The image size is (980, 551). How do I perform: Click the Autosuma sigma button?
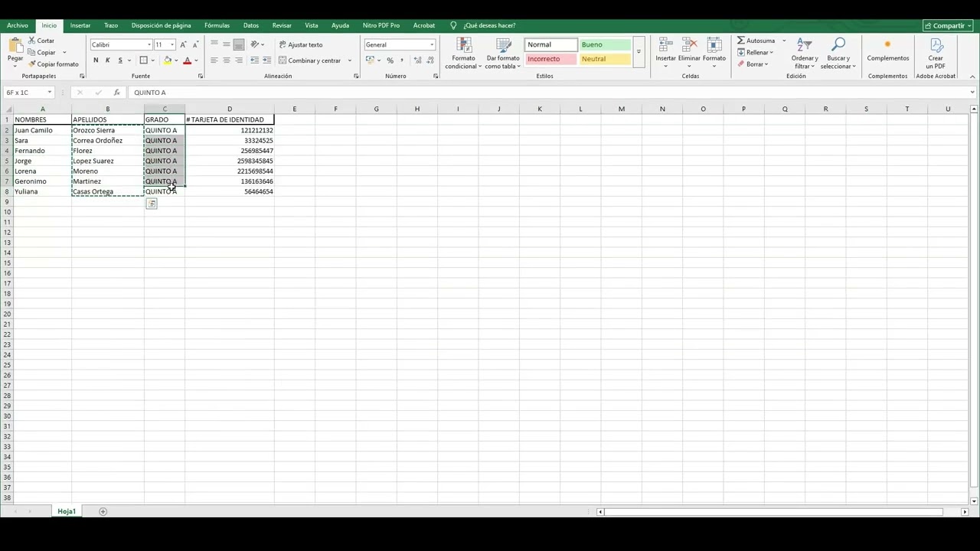[x=756, y=41]
